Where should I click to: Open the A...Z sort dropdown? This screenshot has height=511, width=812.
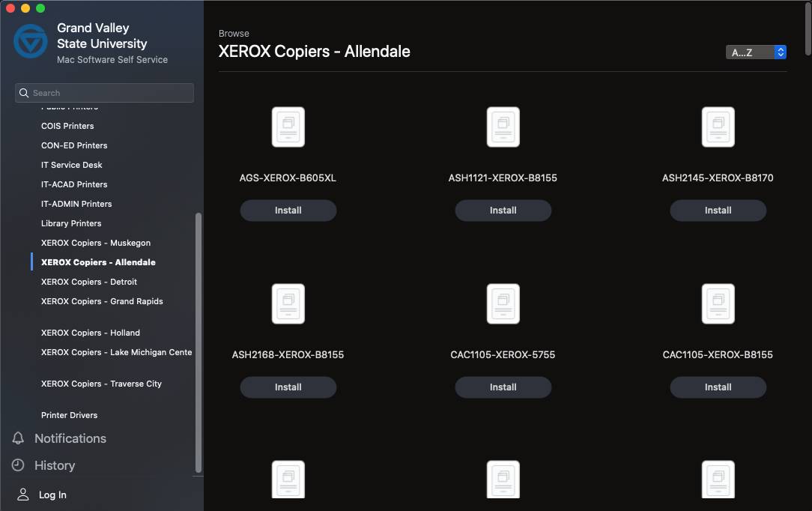click(756, 52)
